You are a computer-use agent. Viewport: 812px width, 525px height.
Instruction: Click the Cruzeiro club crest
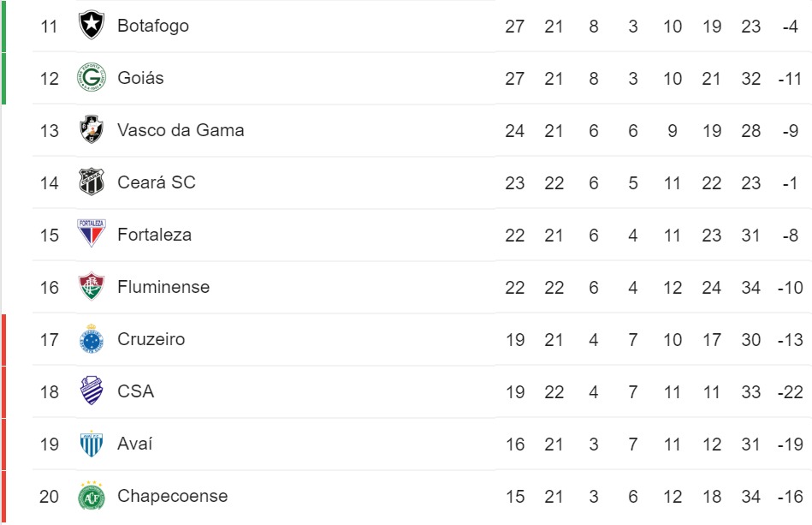tap(92, 338)
